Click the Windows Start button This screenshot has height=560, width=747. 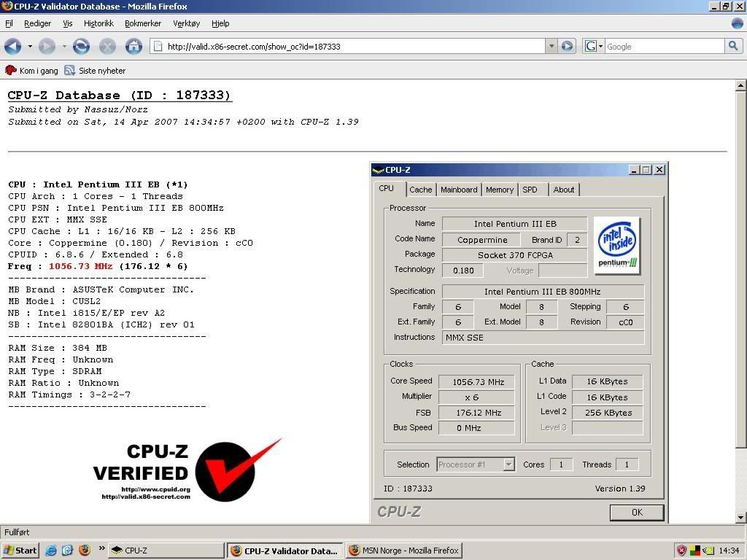point(20,551)
